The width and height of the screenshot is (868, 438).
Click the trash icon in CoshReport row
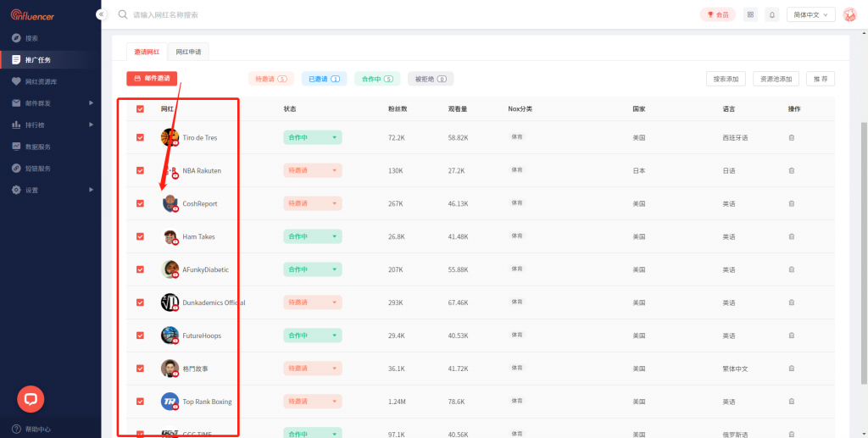point(792,203)
